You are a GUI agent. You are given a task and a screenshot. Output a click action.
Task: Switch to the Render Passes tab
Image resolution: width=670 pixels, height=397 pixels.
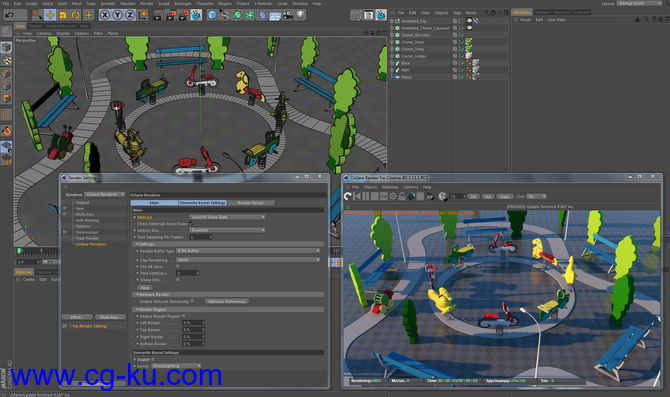(251, 203)
